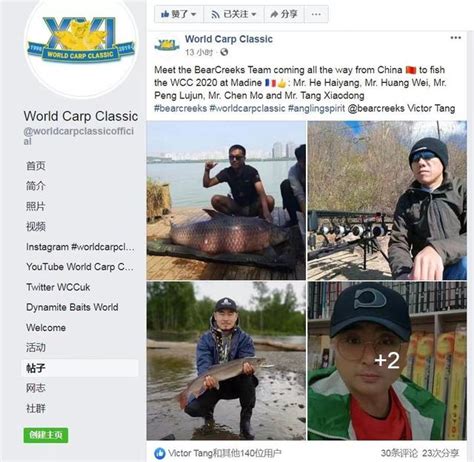Click the green 创建主页 button

[46, 435]
